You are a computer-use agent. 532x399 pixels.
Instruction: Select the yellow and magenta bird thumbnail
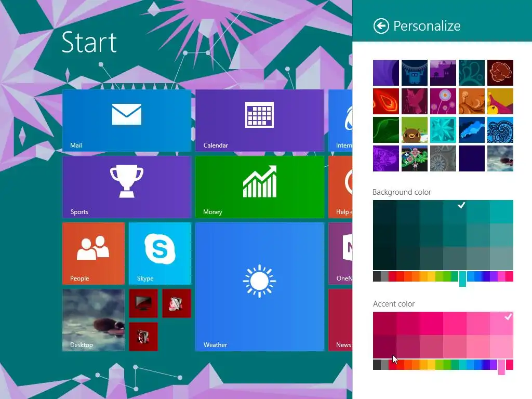[x=500, y=101]
